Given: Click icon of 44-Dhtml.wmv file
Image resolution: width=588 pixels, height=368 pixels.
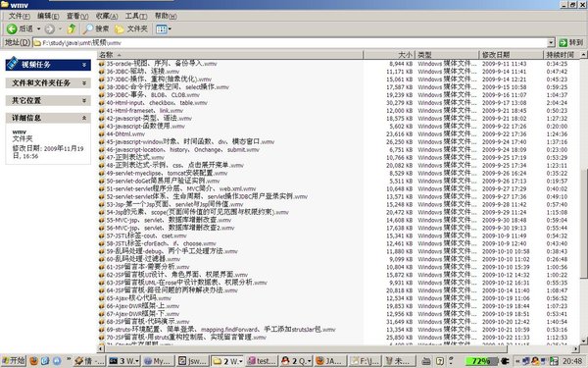Looking at the screenshot, I should pyautogui.click(x=102, y=133).
